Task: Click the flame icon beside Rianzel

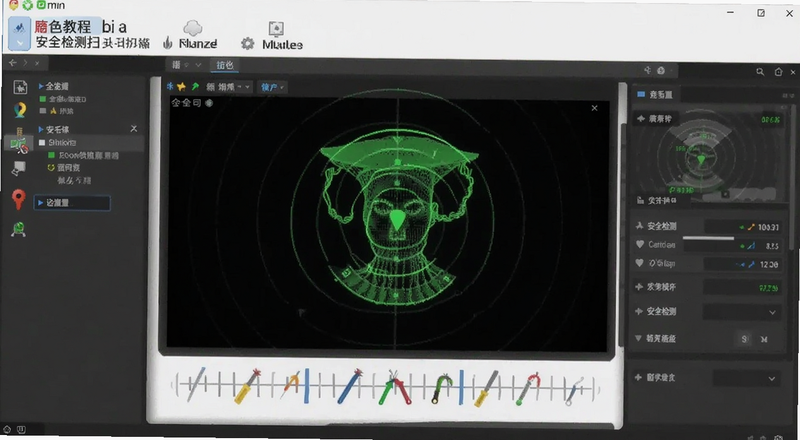Action: pos(167,43)
